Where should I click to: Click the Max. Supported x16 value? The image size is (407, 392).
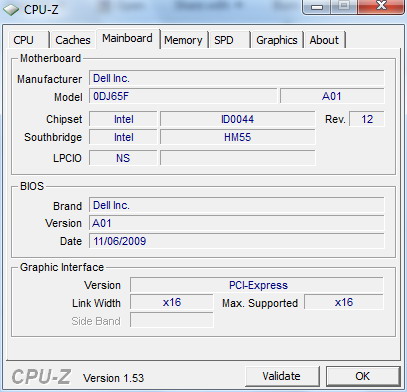pos(344,302)
